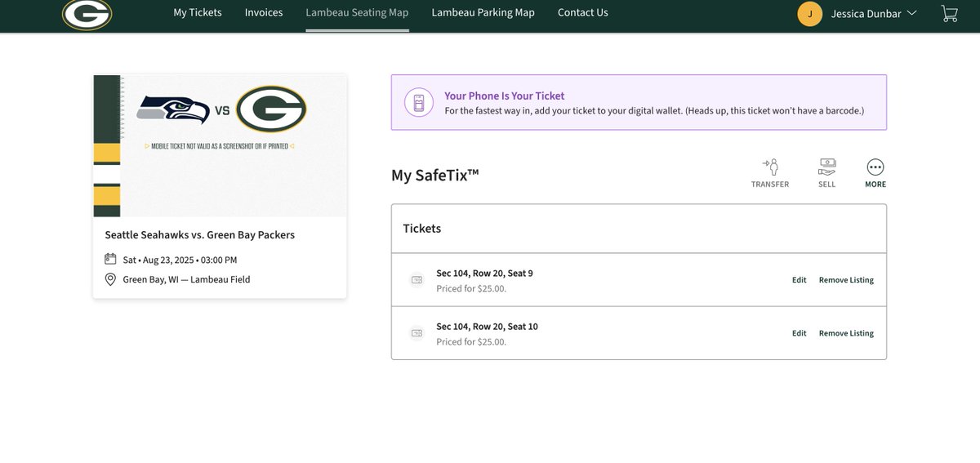Click ticket icon beside Seat 10
Viewport: 980px width, 463px height.
(416, 333)
